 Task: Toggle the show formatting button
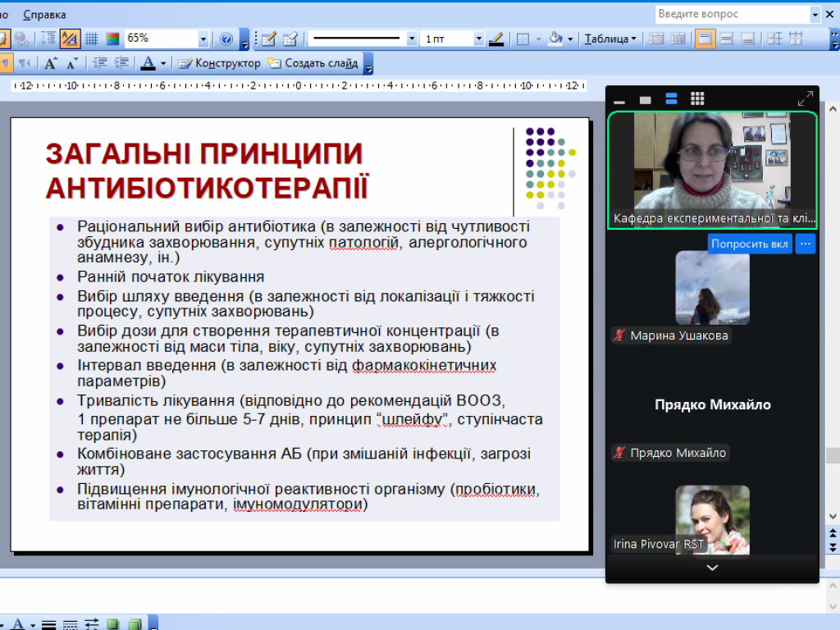[x=69, y=39]
